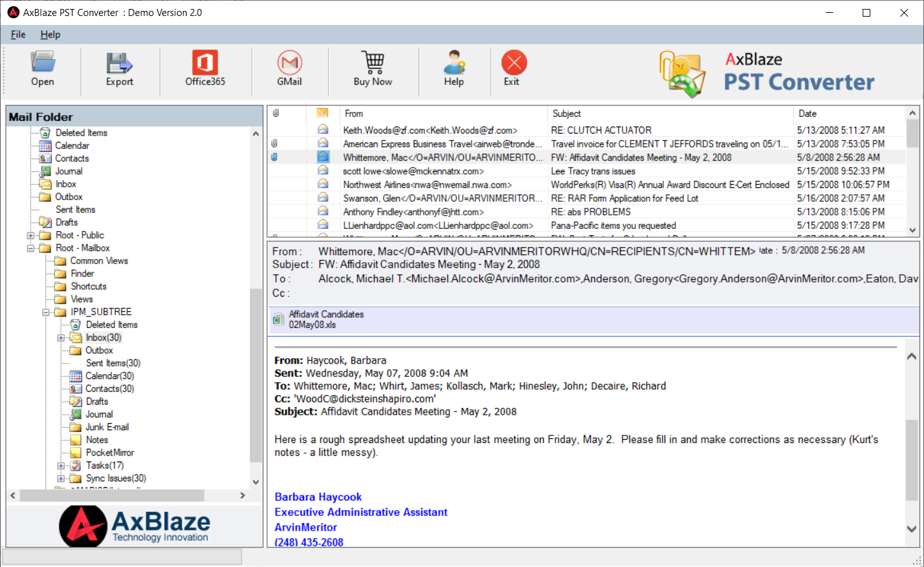Select the World Perks Visa email row
Screen dimensions: 924x567
[587, 185]
